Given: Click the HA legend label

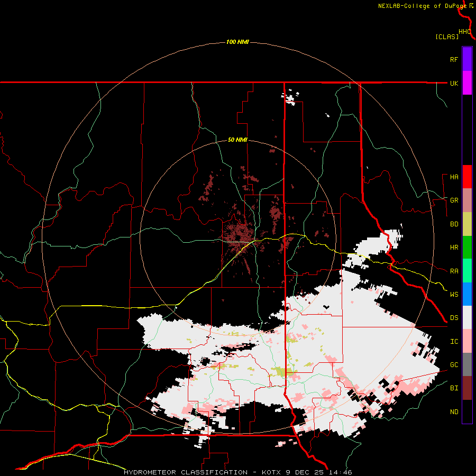Looking at the screenshot, I should coord(454,177).
